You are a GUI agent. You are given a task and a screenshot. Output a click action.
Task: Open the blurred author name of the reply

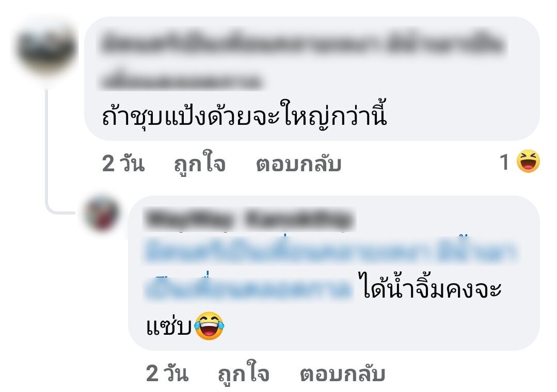[249, 219]
